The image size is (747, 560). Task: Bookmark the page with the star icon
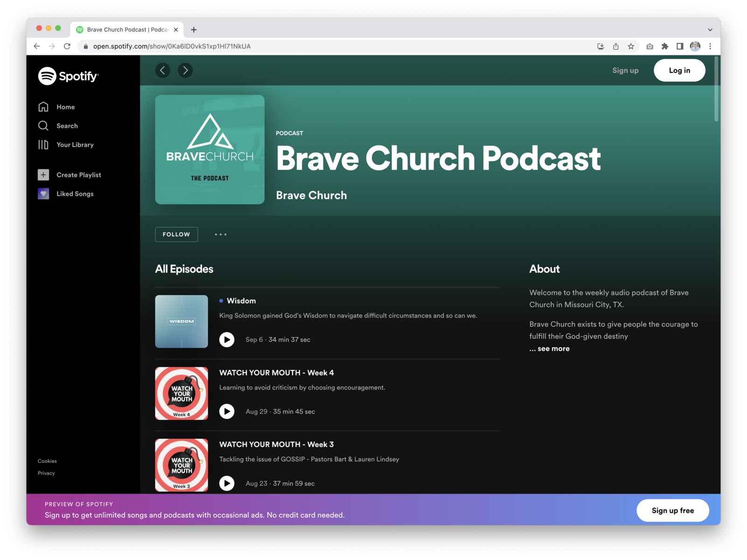pyautogui.click(x=631, y=46)
